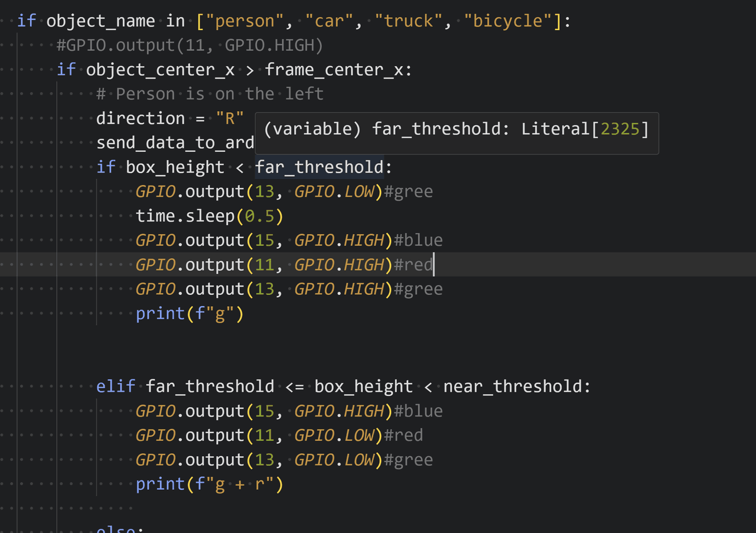Click the "# Person is on the left" comment

coord(210,94)
